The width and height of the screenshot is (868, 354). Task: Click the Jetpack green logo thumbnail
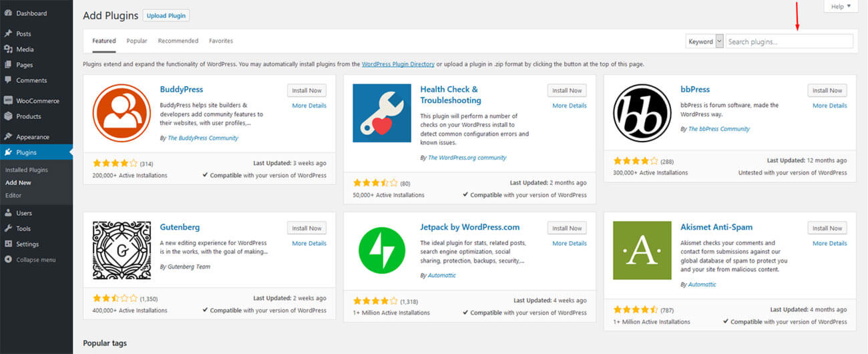point(382,250)
